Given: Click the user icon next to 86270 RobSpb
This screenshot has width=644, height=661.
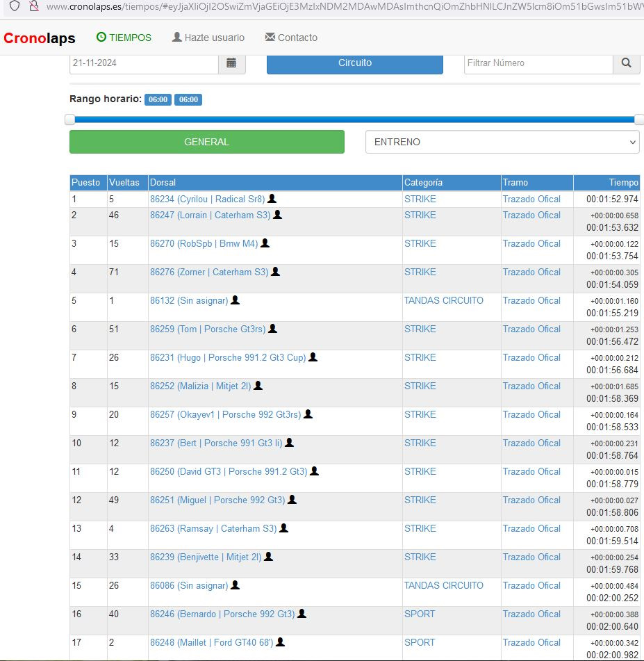Looking at the screenshot, I should pyautogui.click(x=265, y=243).
